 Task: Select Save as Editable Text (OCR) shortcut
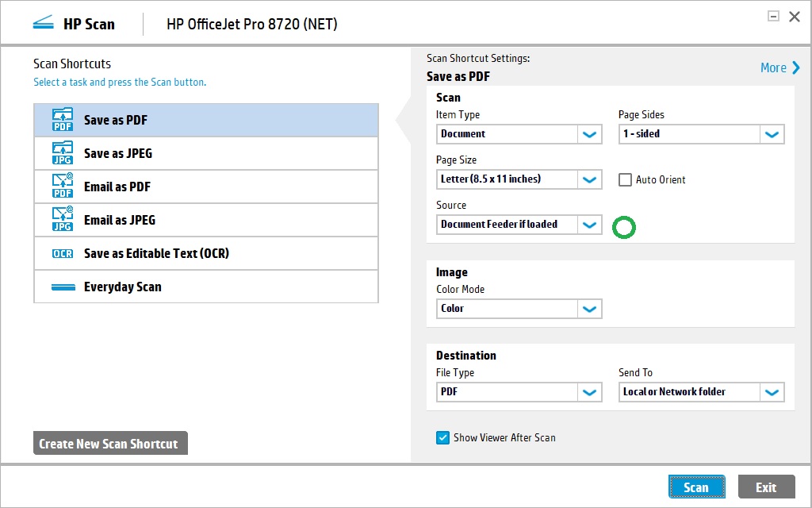pyautogui.click(x=206, y=253)
